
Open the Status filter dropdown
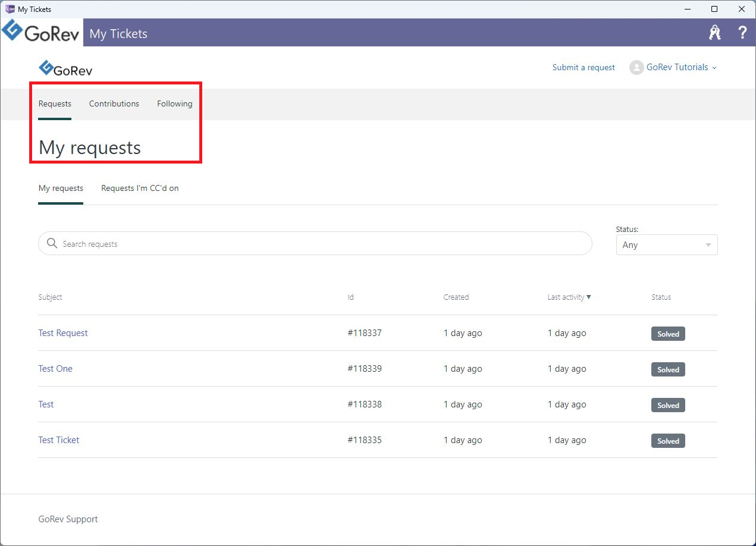[x=667, y=245]
